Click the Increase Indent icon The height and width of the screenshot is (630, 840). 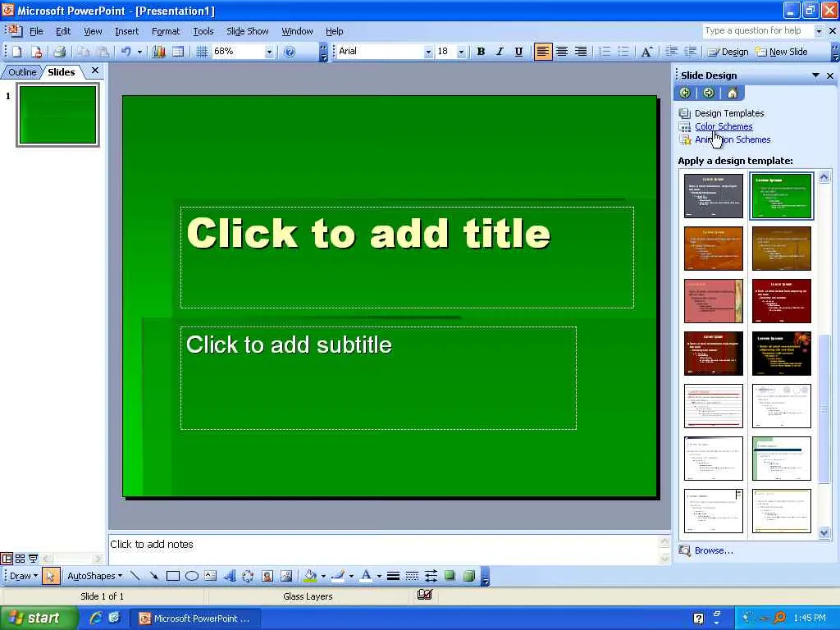(691, 52)
